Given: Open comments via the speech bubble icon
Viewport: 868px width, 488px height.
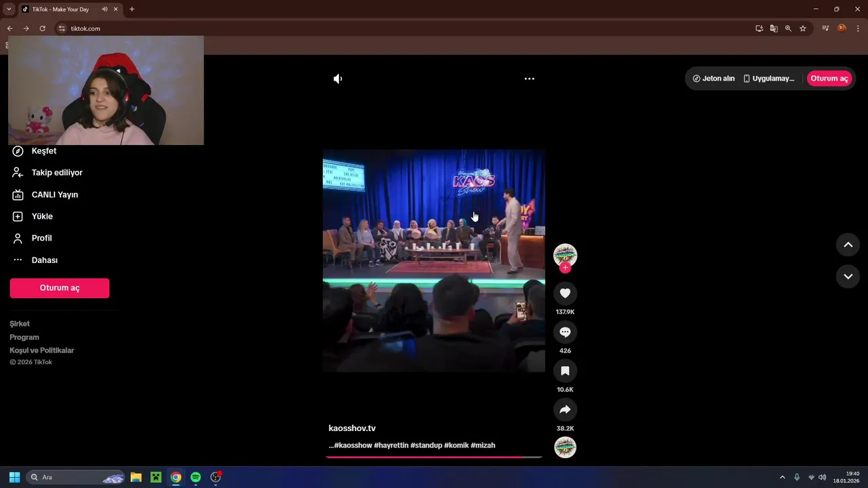Looking at the screenshot, I should 565,332.
